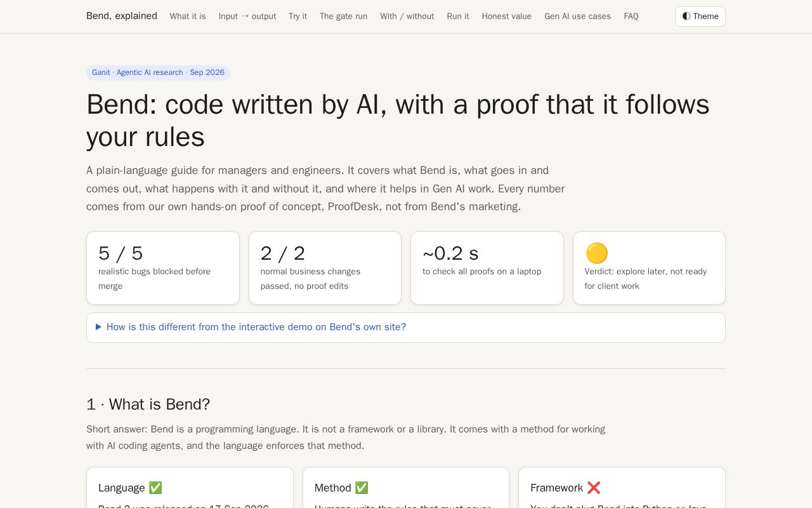Click green checkmark next to Method
The width and height of the screenshot is (812, 508).
tap(362, 488)
